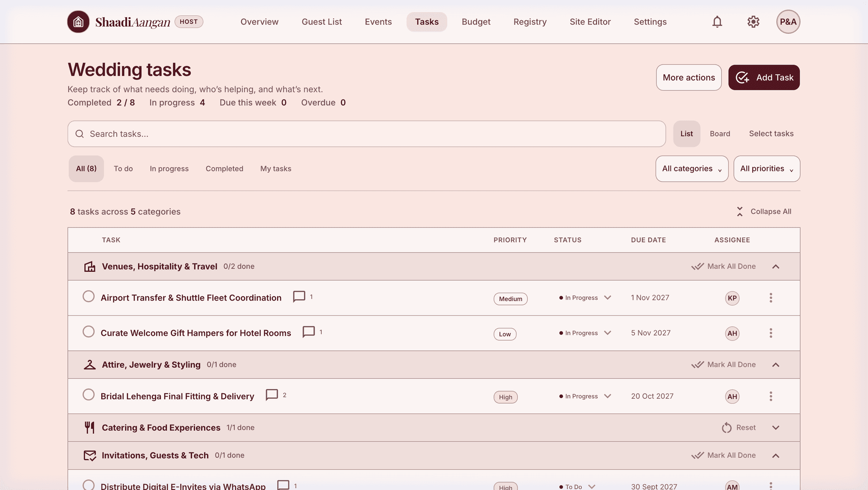Open more options for Bridal Lehenga task
This screenshot has width=868, height=490.
coord(771,396)
